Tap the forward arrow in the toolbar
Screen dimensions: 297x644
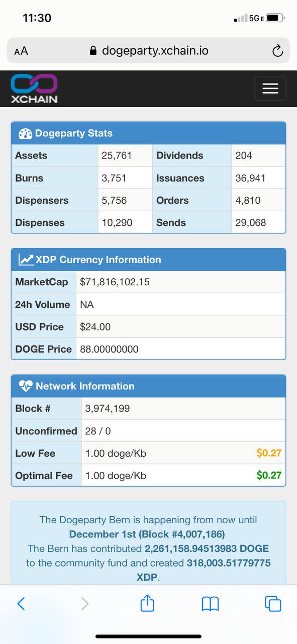84,604
